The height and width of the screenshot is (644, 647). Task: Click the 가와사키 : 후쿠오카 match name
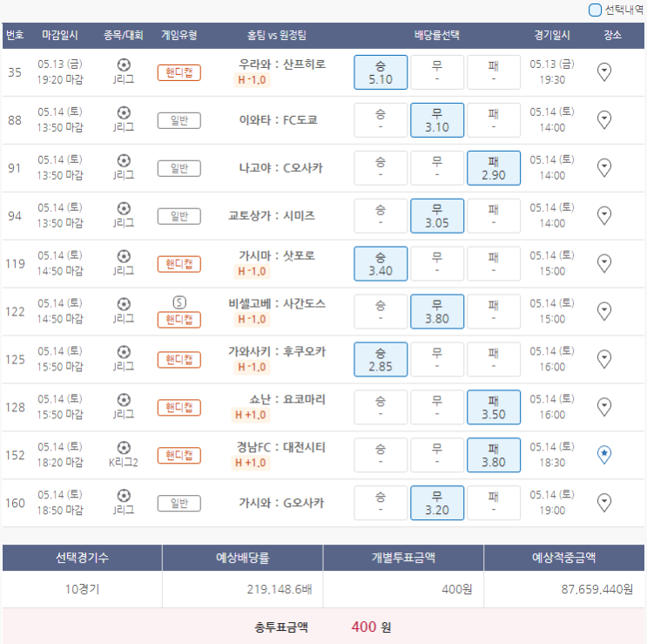(x=277, y=352)
